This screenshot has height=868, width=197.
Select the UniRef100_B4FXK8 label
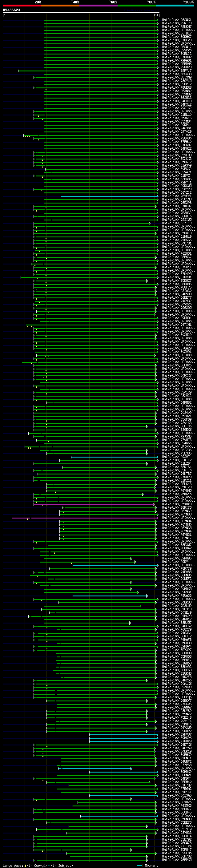point(177,101)
